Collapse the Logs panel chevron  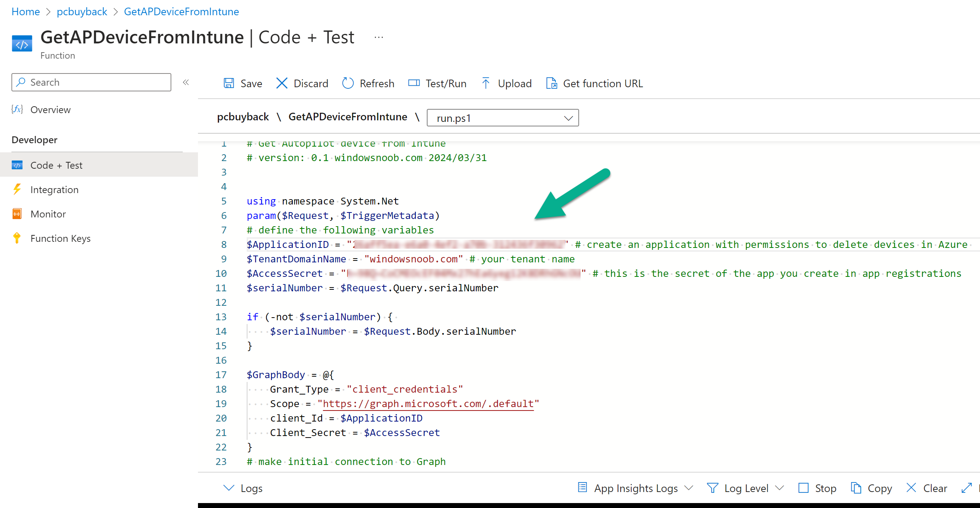click(x=229, y=488)
